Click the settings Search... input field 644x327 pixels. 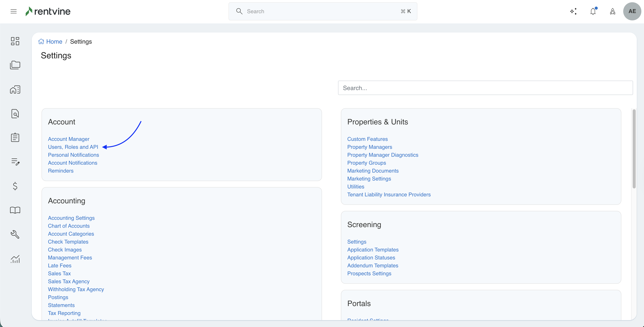pyautogui.click(x=485, y=88)
